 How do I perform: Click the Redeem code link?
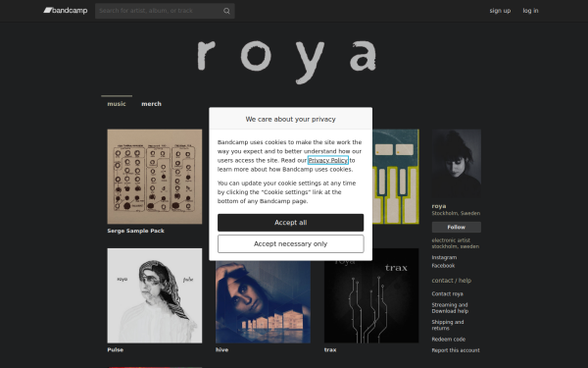pos(449,340)
